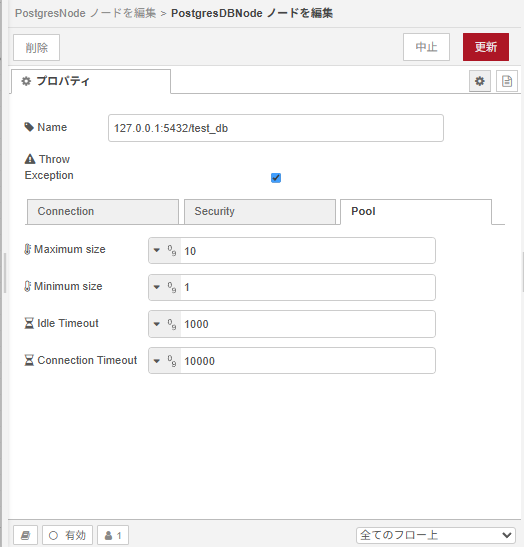Switch to the Connection tab
The width and height of the screenshot is (524, 547).
[103, 212]
